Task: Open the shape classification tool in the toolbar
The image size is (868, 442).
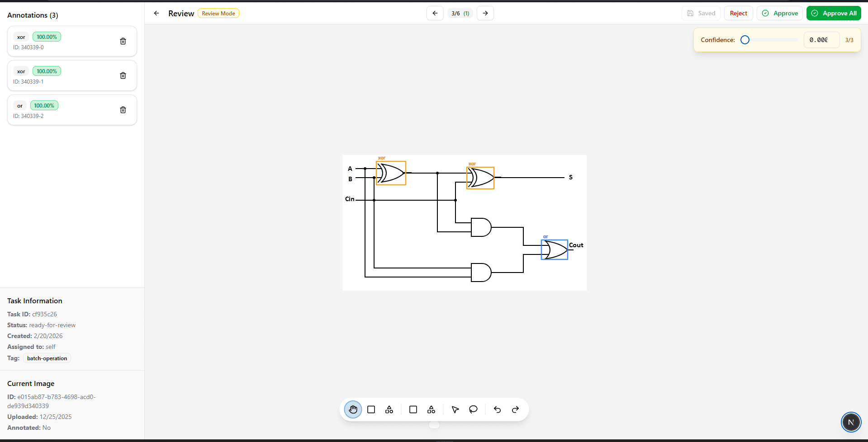Action: tap(389, 409)
